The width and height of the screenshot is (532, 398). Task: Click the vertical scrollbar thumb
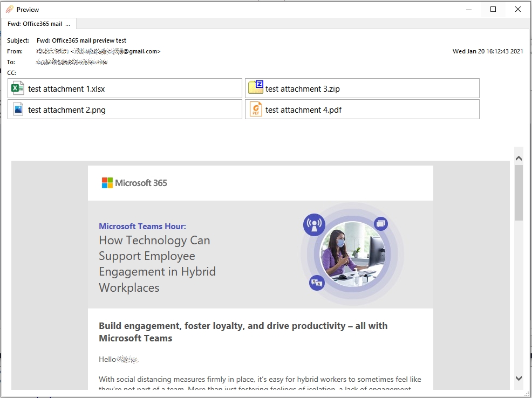click(x=519, y=193)
